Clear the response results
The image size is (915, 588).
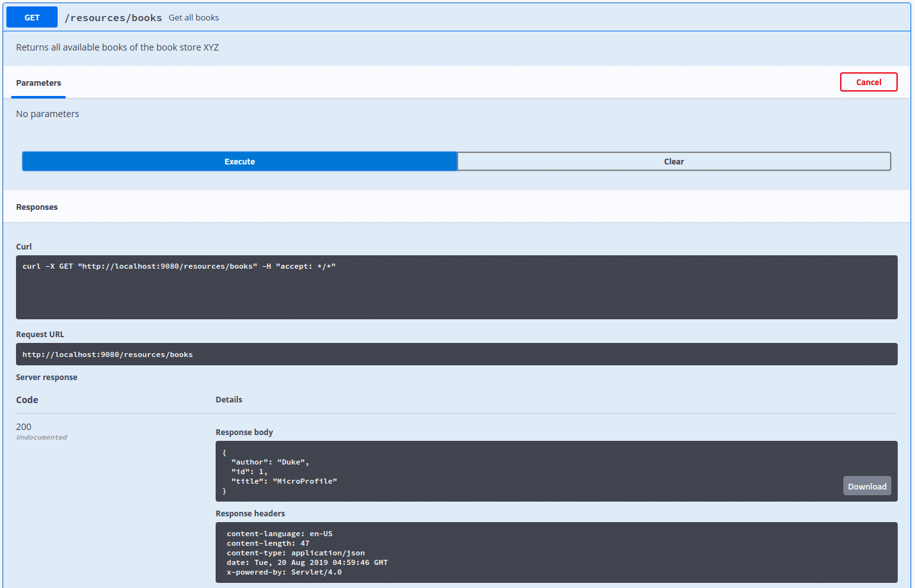674,161
